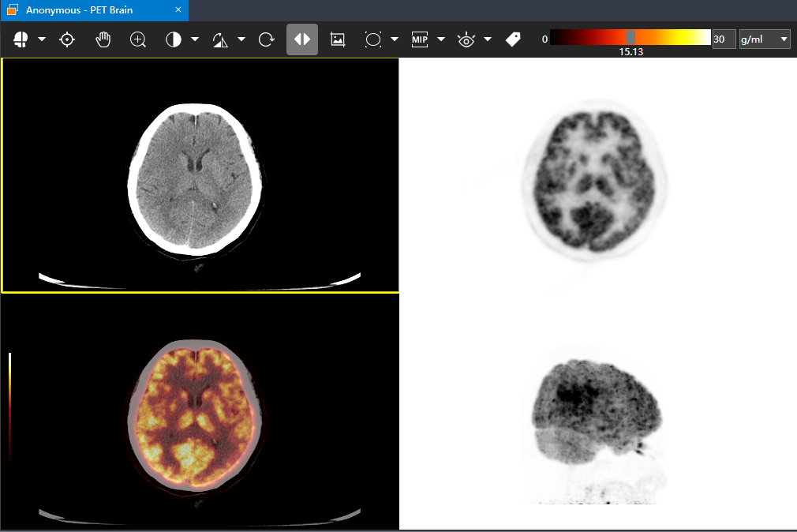
Task: Click the layout view icon
Action: click(21, 39)
